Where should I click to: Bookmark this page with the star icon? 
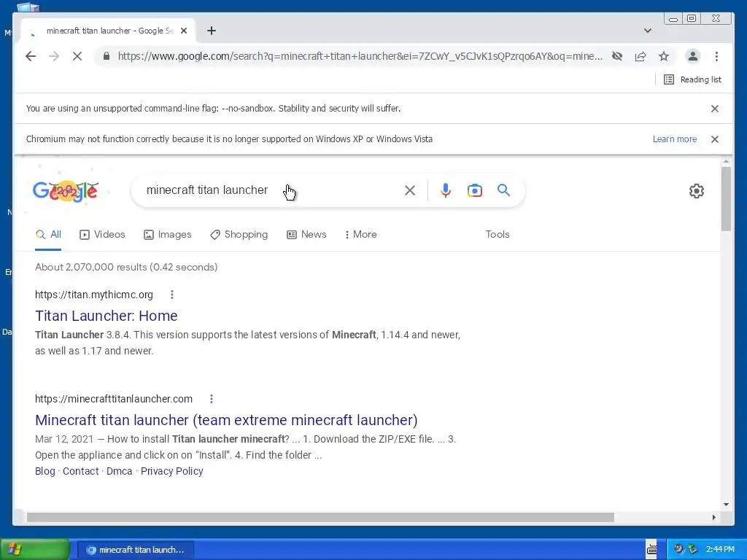(x=664, y=56)
